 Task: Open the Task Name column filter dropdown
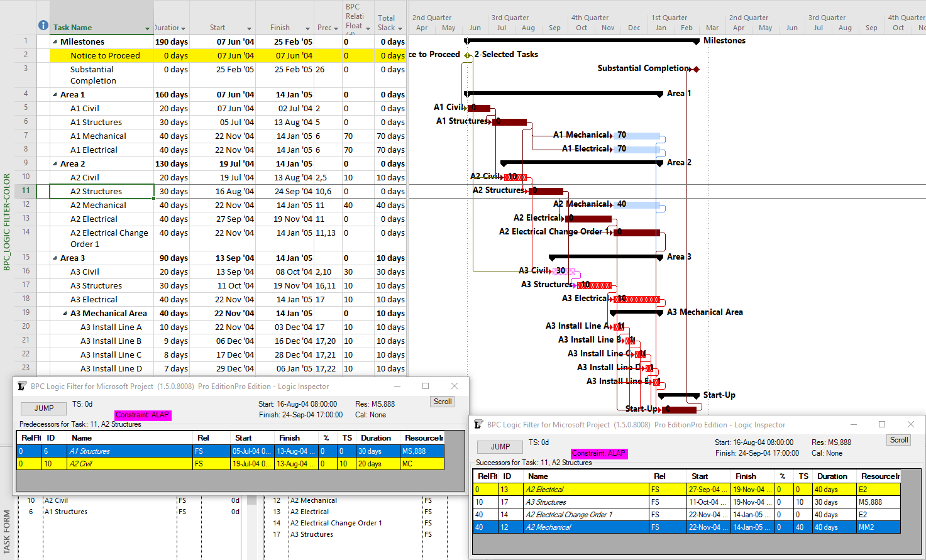click(146, 28)
